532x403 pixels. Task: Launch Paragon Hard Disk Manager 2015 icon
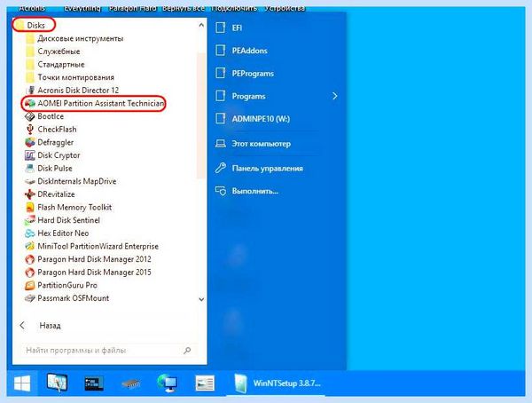pyautogui.click(x=30, y=273)
